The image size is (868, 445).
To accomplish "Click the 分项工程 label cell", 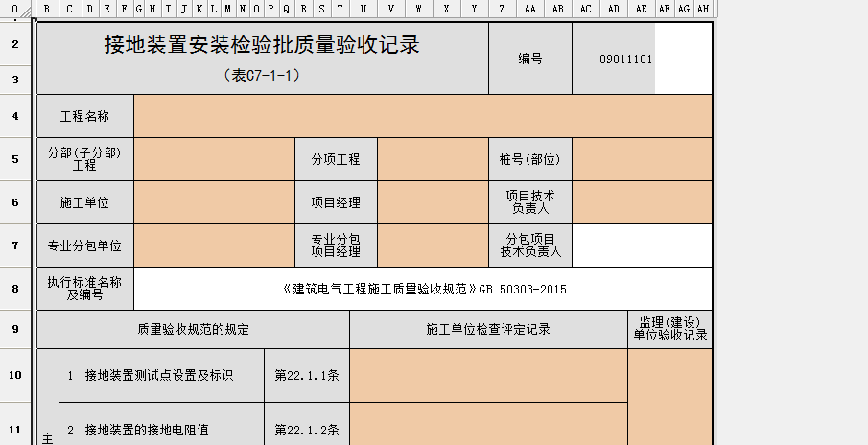I will (x=336, y=159).
